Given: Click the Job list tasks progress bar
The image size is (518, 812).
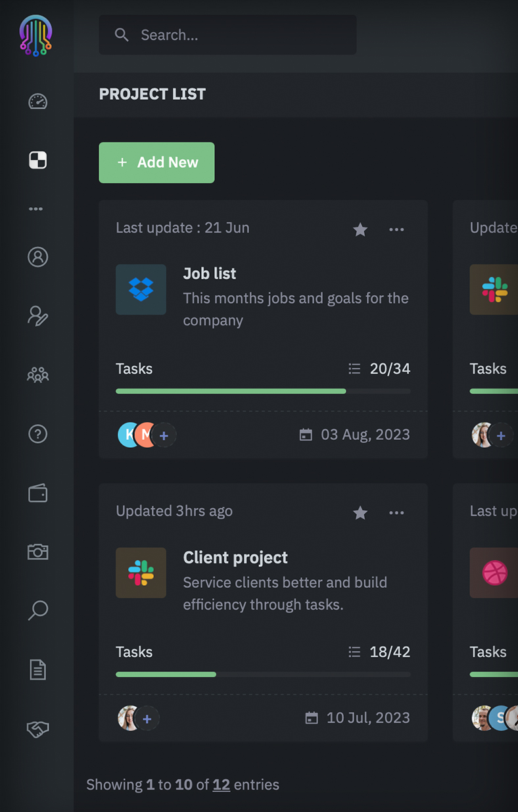Looking at the screenshot, I should (x=263, y=391).
